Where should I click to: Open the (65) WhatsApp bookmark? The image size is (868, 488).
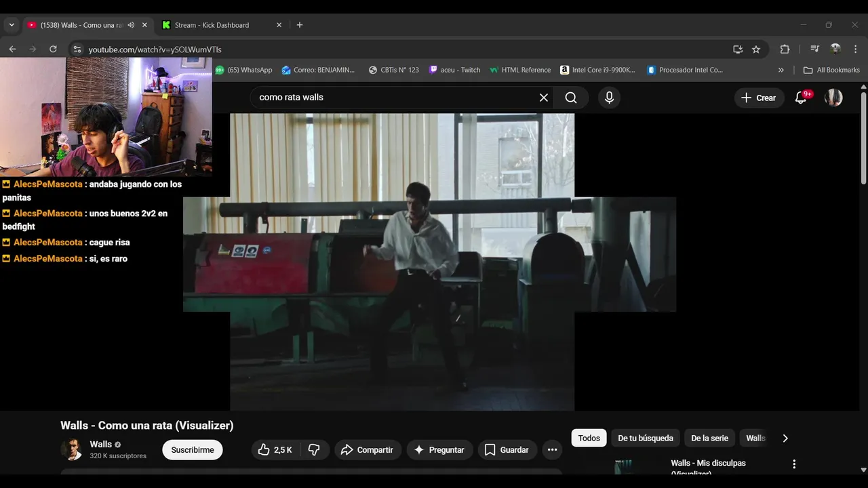pyautogui.click(x=243, y=70)
